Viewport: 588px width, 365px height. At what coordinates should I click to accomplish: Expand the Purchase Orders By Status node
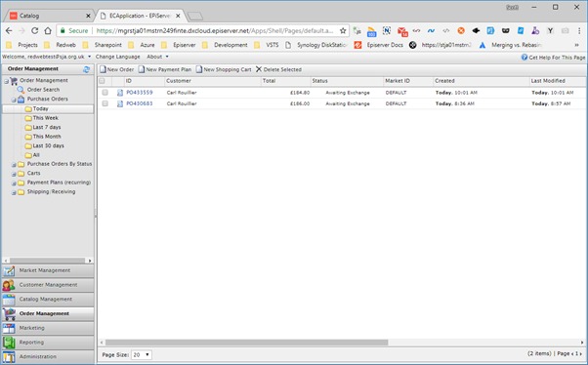tap(14, 165)
